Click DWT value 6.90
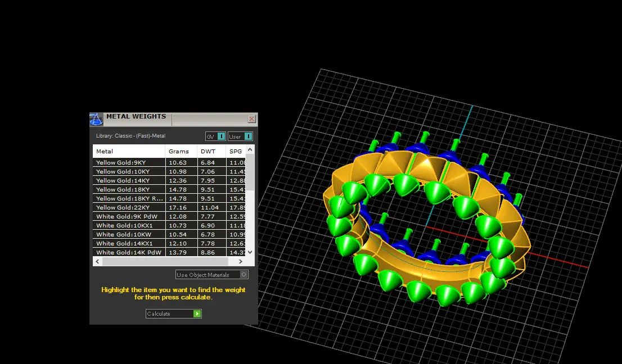The height and width of the screenshot is (364, 622). [x=208, y=225]
